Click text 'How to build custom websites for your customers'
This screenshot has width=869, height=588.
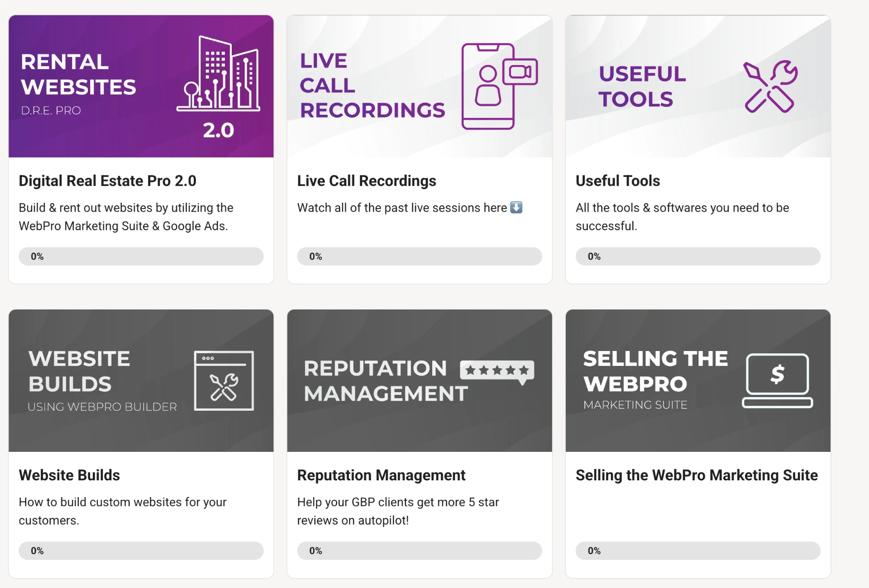pyautogui.click(x=123, y=511)
